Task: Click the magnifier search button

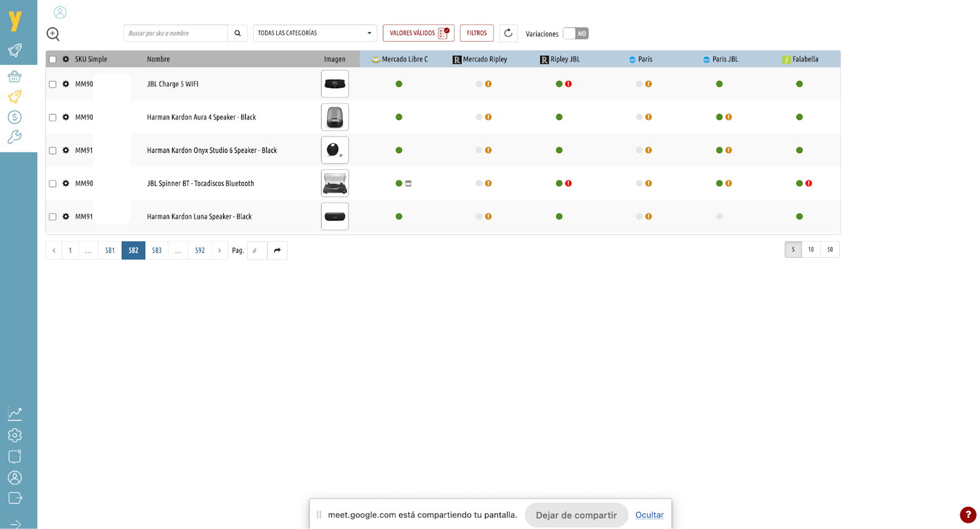Action: tap(238, 33)
